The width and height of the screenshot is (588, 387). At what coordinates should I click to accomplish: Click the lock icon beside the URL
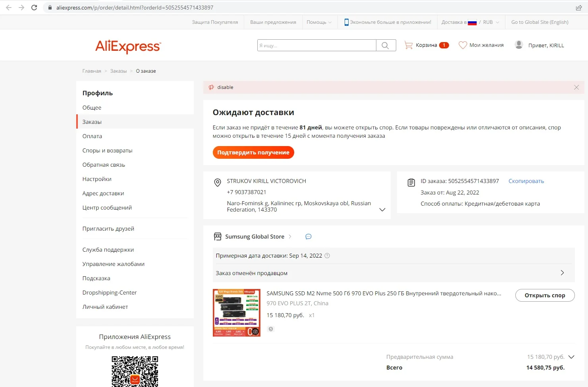pyautogui.click(x=50, y=8)
